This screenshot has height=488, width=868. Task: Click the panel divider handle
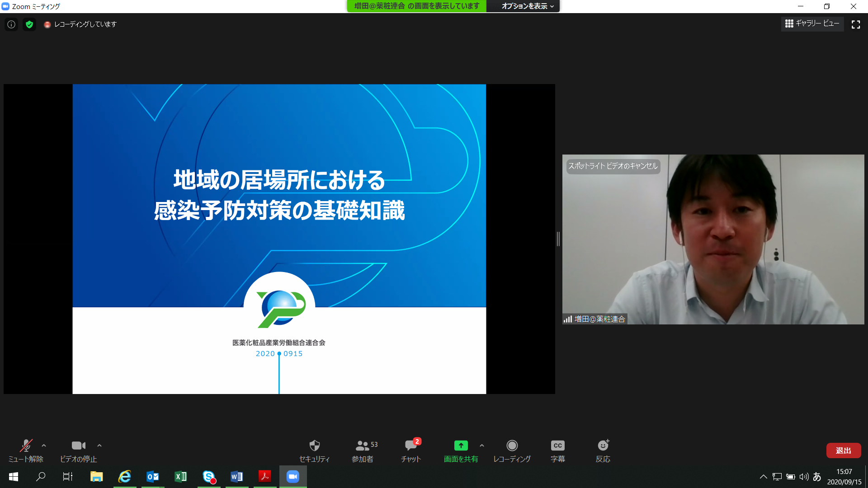coord(558,239)
